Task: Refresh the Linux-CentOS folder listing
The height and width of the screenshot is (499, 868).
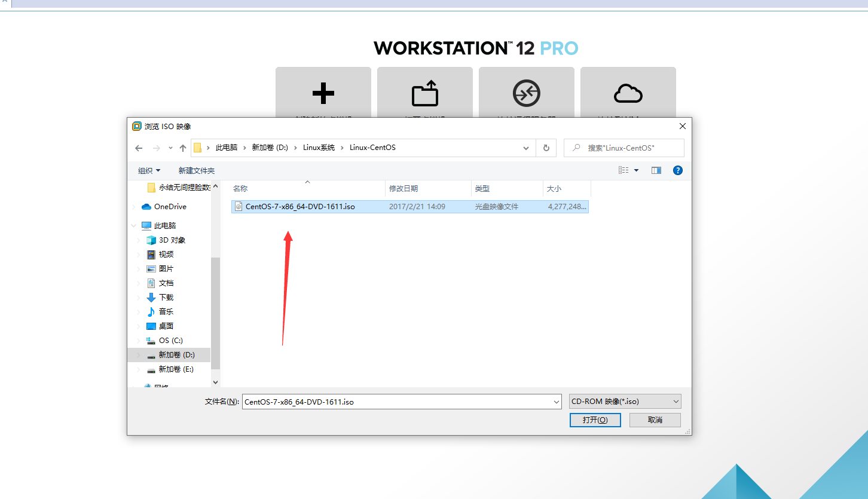Action: 546,148
